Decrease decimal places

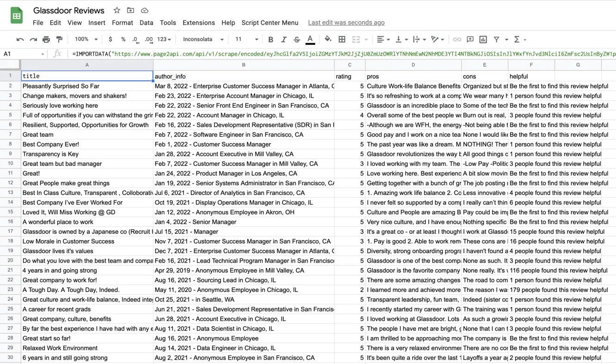click(x=135, y=39)
